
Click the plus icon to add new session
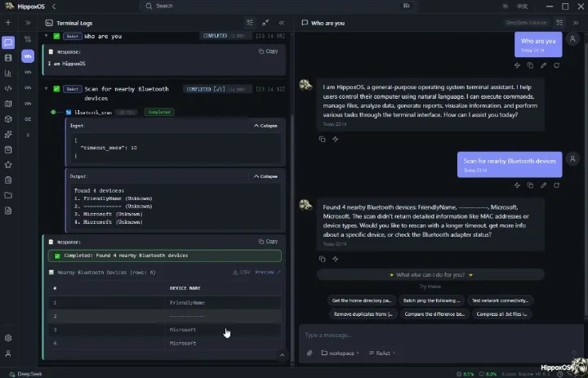tap(8, 23)
